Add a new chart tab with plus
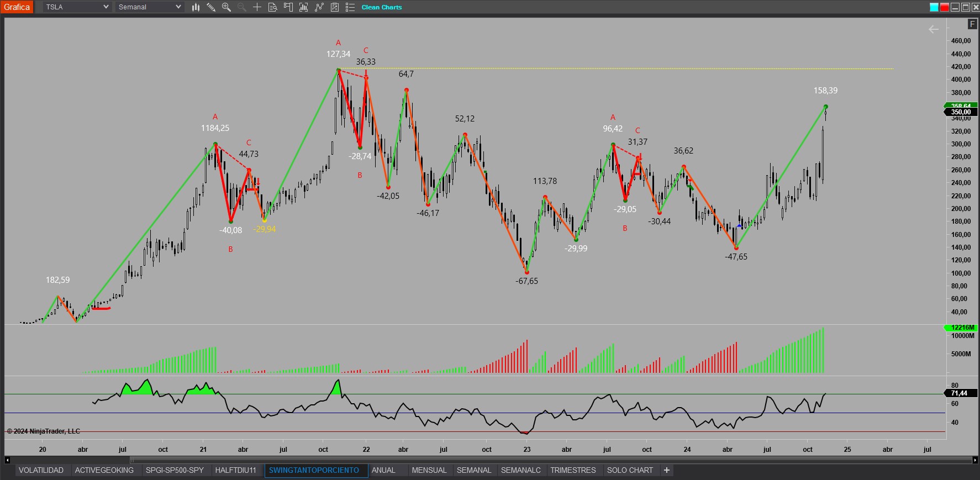This screenshot has height=480, width=980. 667,470
